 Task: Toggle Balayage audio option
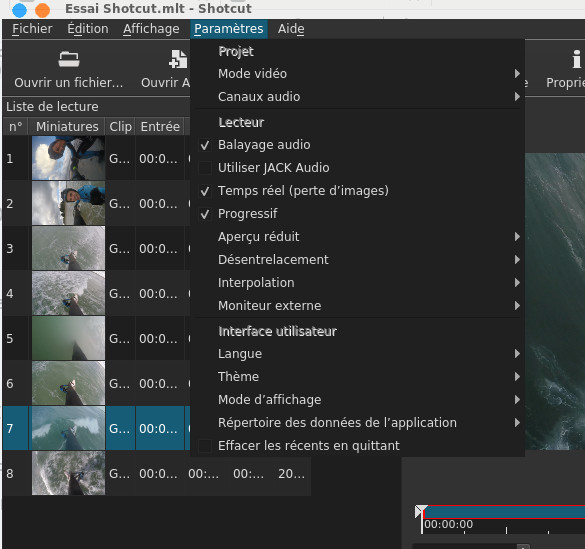tap(357, 145)
